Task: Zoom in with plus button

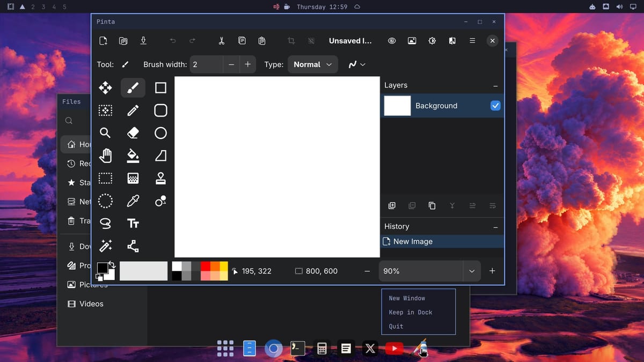Action: (492, 271)
